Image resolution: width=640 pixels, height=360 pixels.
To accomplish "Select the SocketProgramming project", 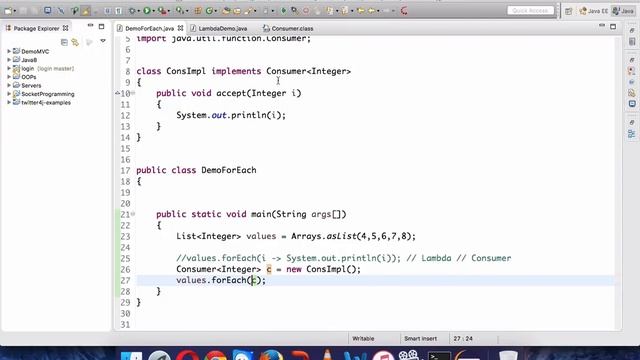I will coord(47,94).
